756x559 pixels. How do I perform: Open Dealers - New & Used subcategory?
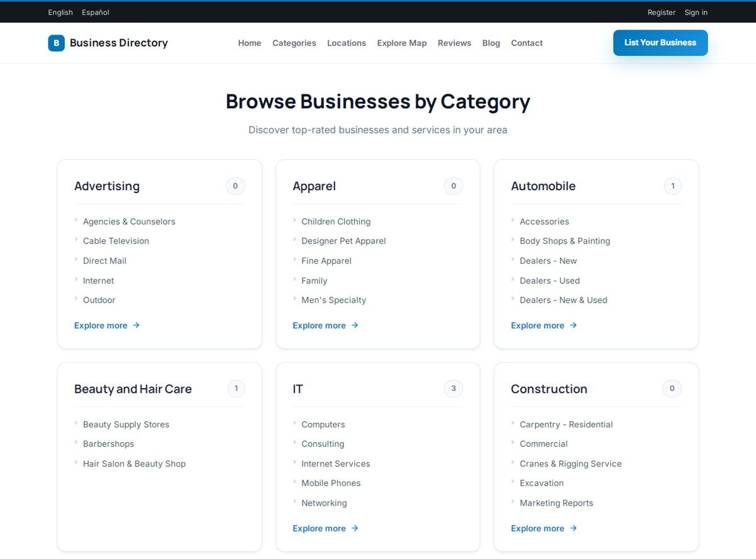tap(564, 300)
